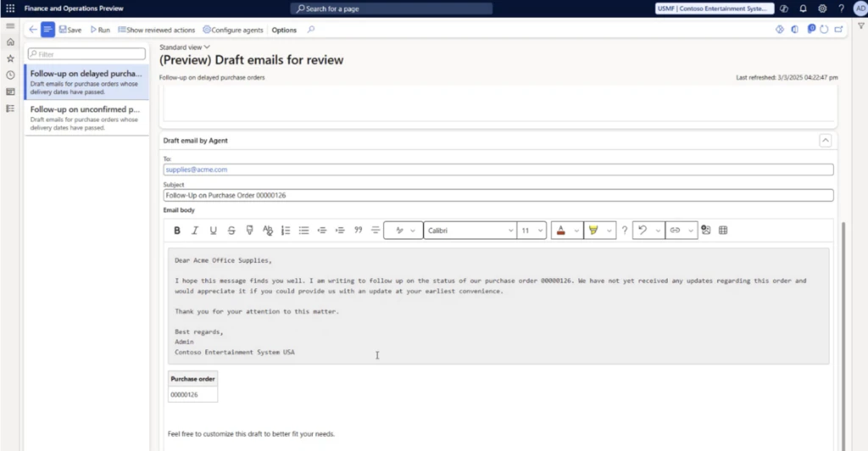Select the Follow-up on unconfirmed purchase orders item
Screen dimensions: 868x451
point(86,119)
